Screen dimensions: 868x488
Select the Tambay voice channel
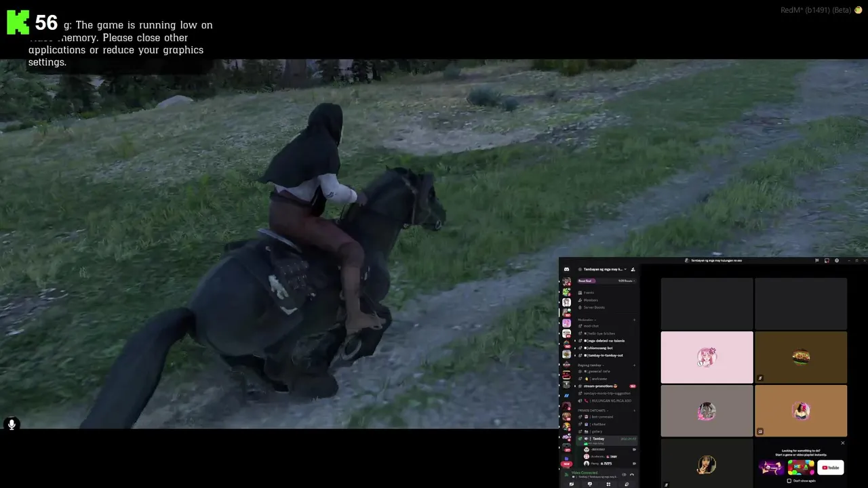coord(607,439)
